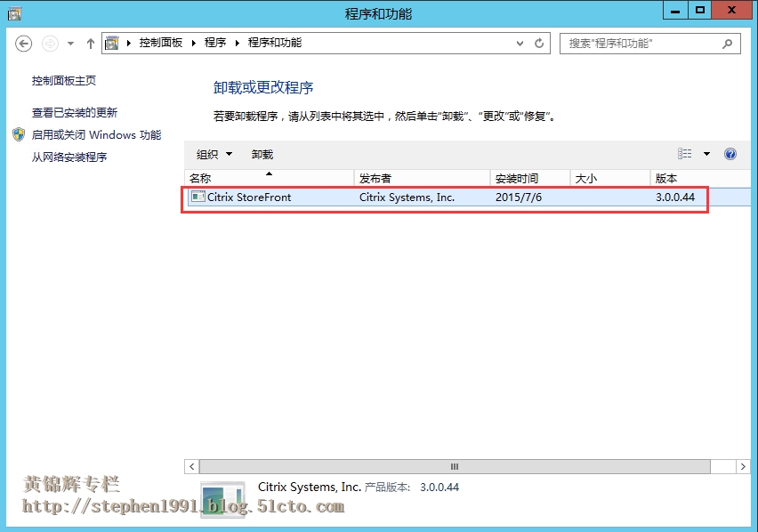The image size is (758, 532).
Task: Expand the chevron after 程序 in the breadcrumb
Action: [x=237, y=43]
